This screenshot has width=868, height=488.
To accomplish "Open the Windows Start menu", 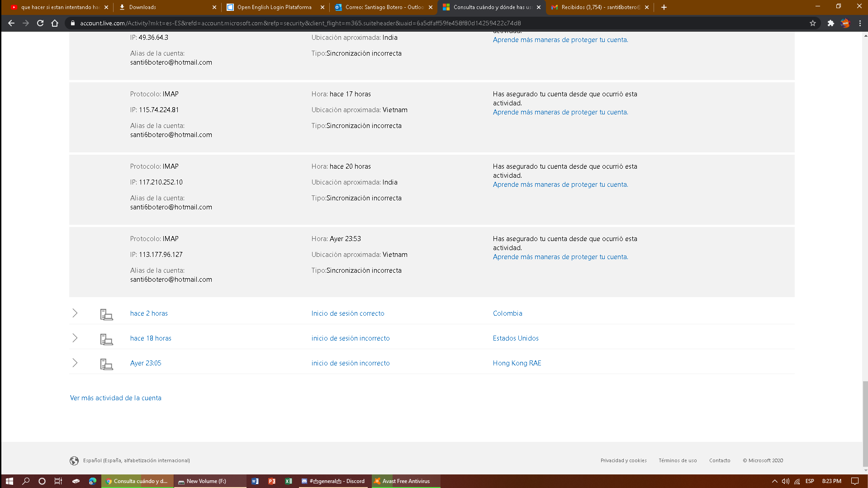I will point(9,481).
